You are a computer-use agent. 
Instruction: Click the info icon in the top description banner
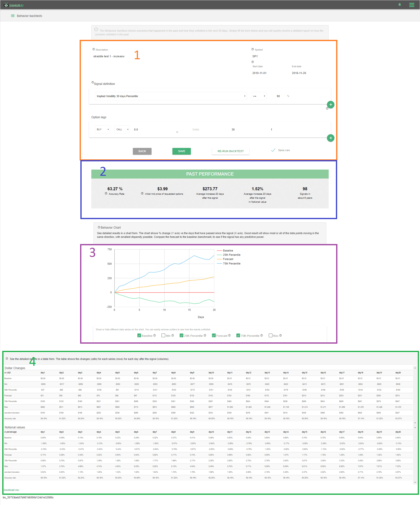pos(96,29)
